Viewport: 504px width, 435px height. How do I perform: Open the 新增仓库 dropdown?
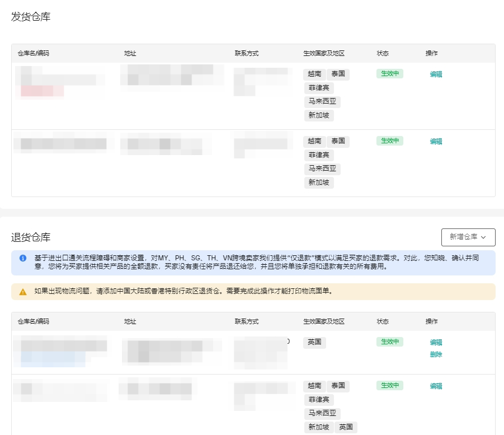point(468,237)
